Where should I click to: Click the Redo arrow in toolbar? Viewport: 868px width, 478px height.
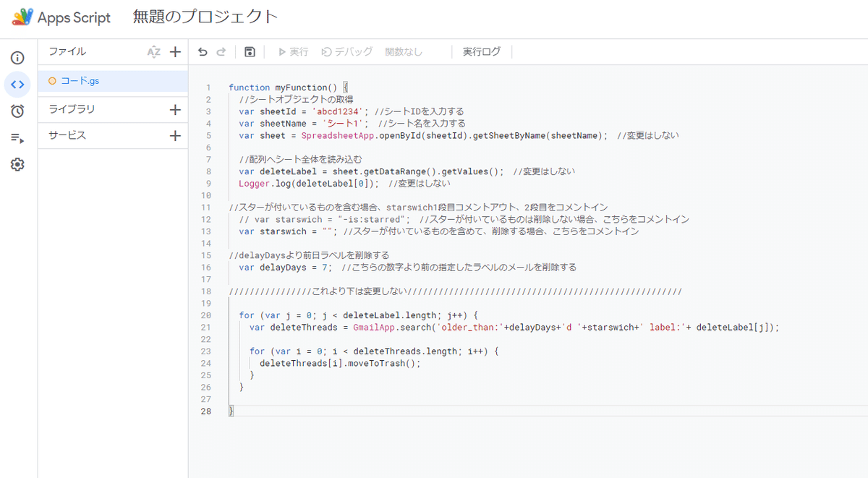(221, 52)
